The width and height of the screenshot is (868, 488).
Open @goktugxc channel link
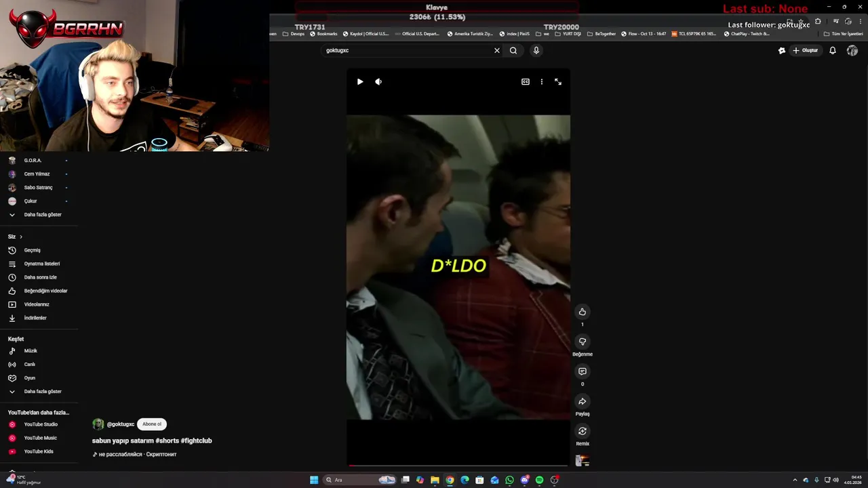click(x=120, y=424)
